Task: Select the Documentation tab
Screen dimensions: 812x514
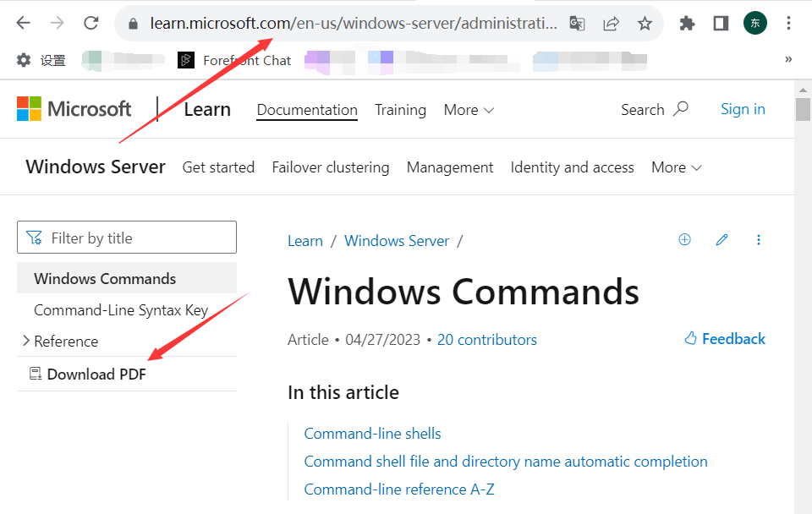Action: (307, 110)
